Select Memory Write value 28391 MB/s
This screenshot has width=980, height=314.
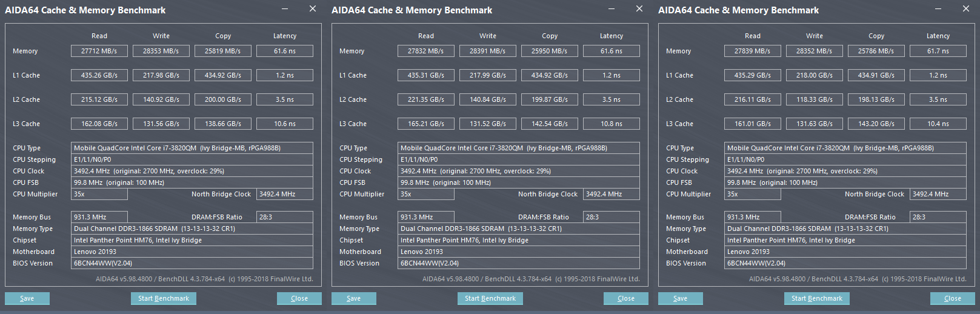point(488,51)
